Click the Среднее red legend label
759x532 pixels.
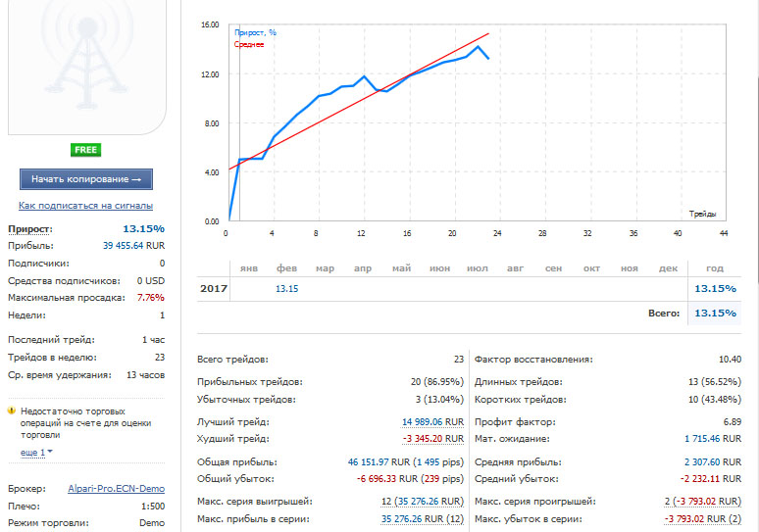[x=249, y=44]
